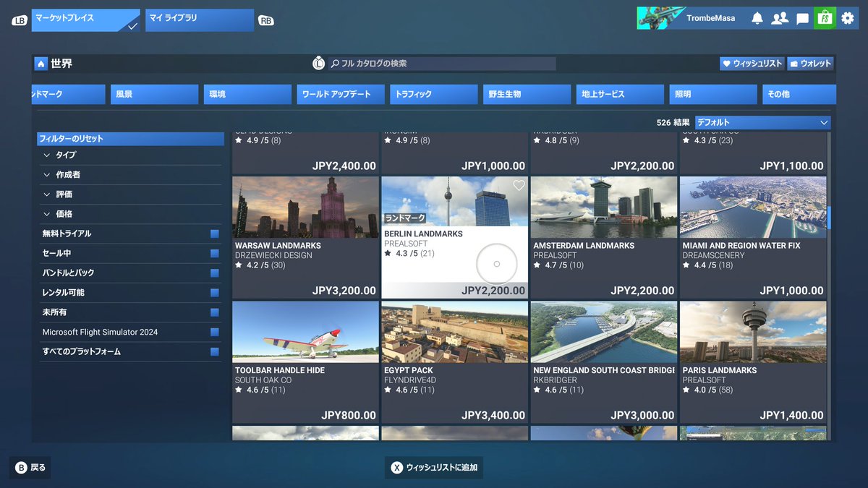
Task: Select the 野生生物 category tab
Action: click(527, 94)
